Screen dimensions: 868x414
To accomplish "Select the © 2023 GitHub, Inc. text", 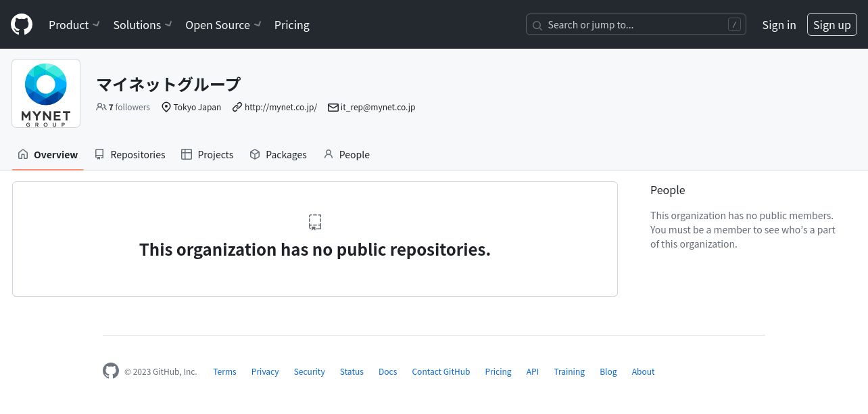I will (161, 371).
